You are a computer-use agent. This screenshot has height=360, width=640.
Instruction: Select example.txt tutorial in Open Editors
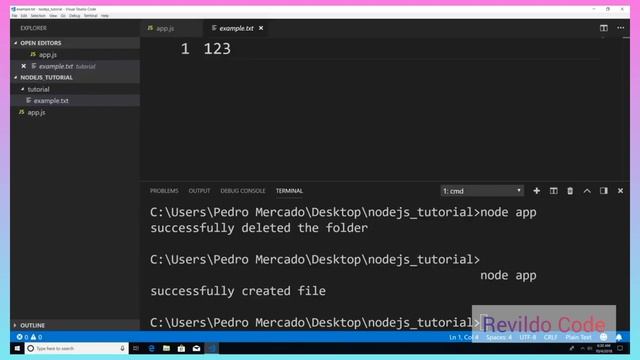(67, 66)
